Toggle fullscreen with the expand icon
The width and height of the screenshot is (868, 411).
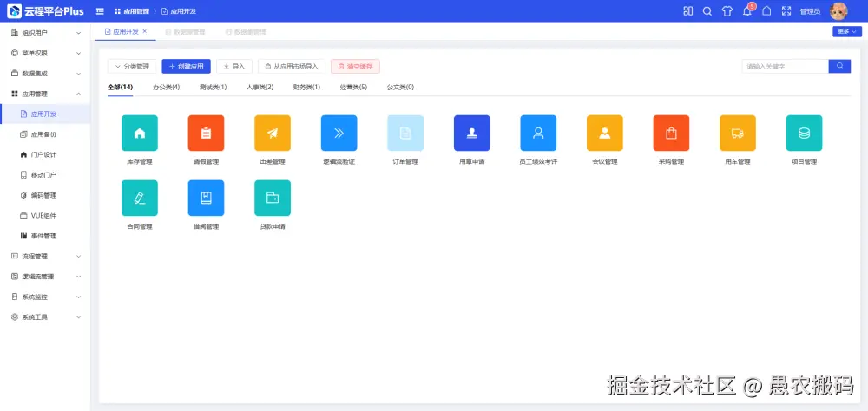pyautogui.click(x=786, y=11)
